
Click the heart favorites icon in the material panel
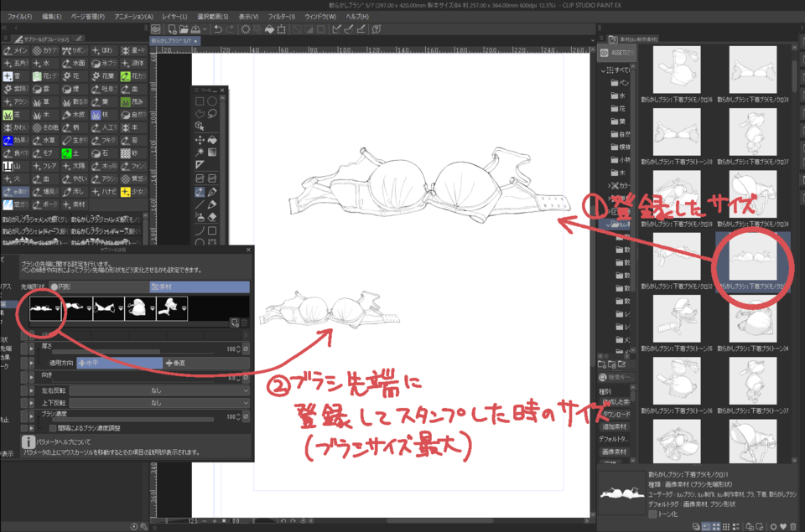pos(782,525)
